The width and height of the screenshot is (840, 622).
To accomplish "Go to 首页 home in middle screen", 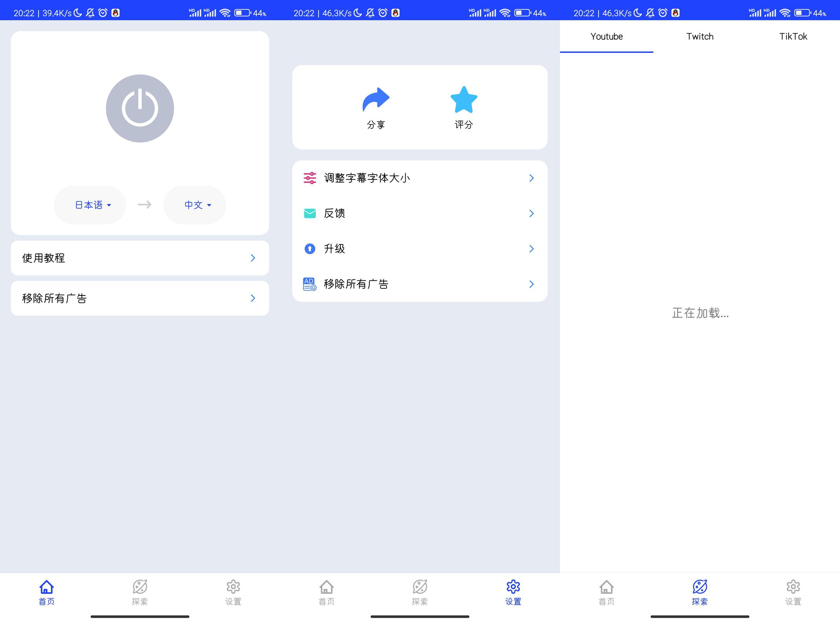I will pyautogui.click(x=326, y=592).
